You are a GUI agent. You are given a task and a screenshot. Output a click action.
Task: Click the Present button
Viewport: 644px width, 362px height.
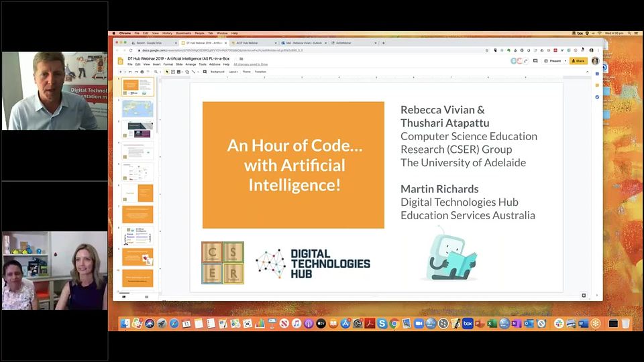tap(554, 61)
